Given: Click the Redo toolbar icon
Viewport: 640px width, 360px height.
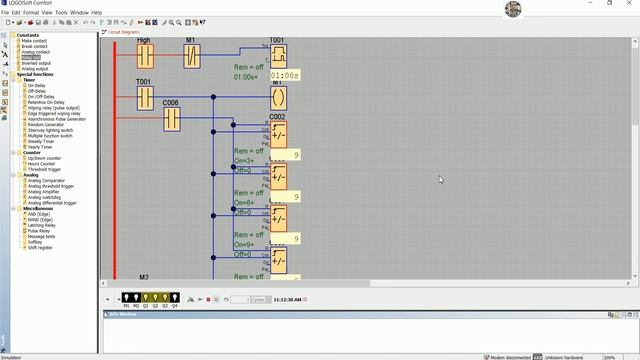Looking at the screenshot, I should pos(93,22).
